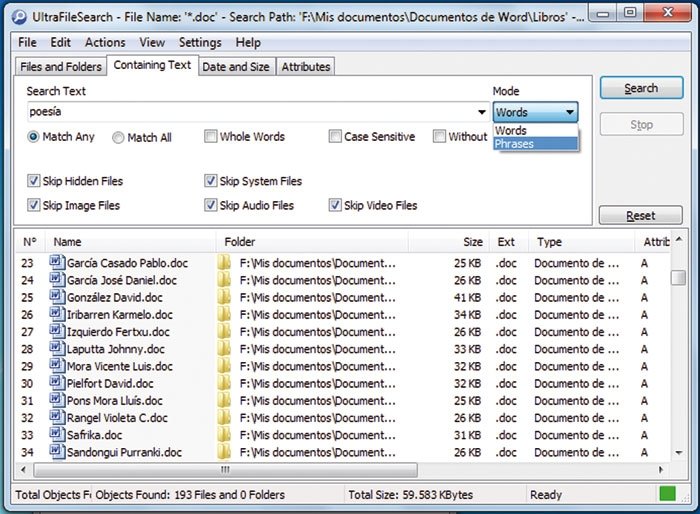The image size is (700, 514).
Task: Click Word icon of Safrika.doc
Action: [x=57, y=434]
